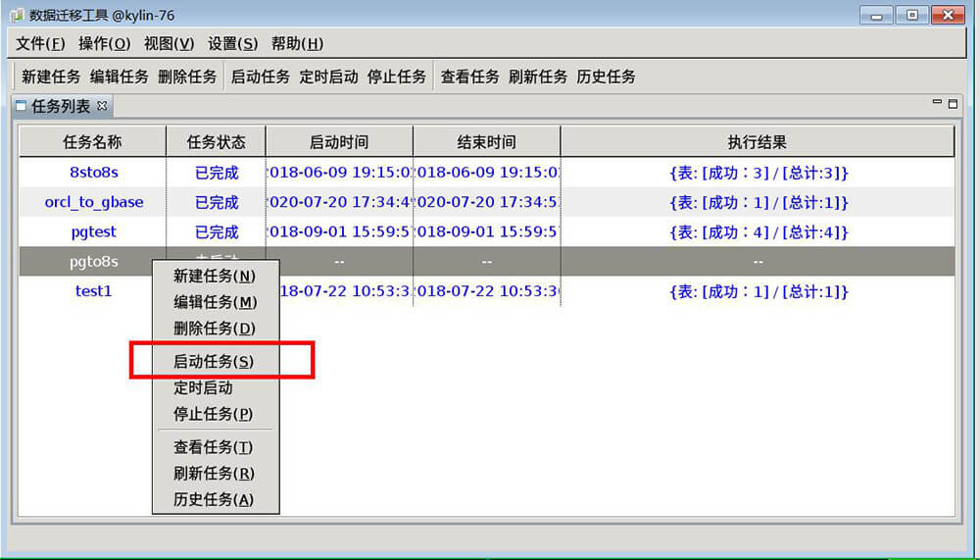Select task pgtest
This screenshot has width=980, height=560.
tap(94, 231)
